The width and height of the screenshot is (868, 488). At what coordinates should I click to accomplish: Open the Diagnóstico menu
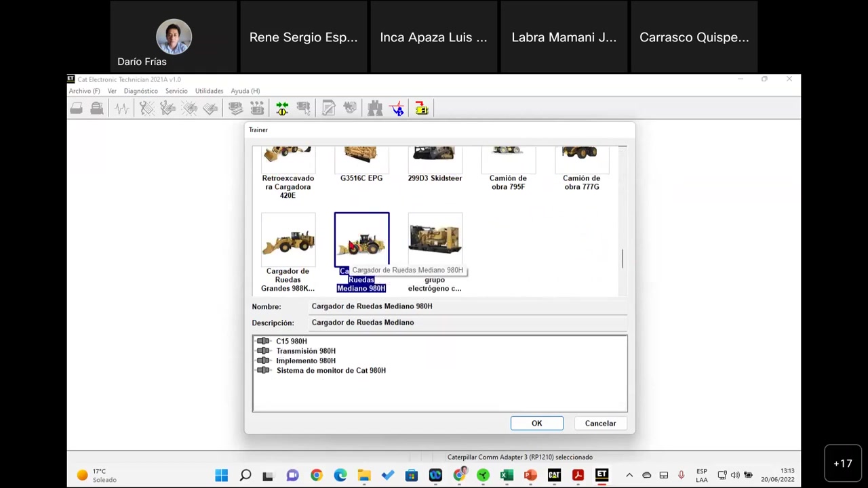coord(140,91)
